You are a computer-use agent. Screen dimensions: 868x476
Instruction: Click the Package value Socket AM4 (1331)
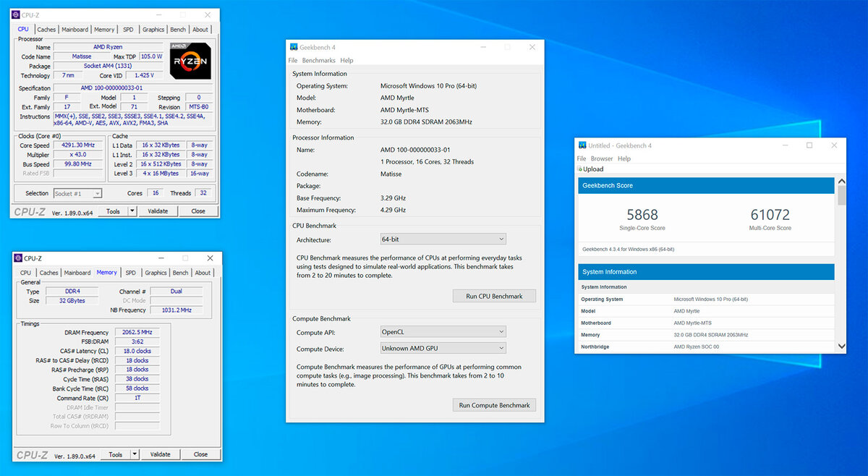(109, 66)
